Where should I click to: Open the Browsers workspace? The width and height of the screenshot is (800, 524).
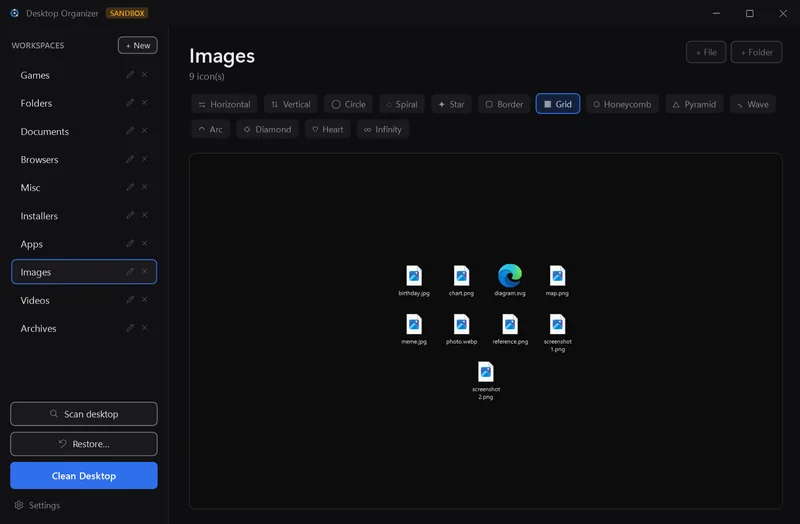coord(84,159)
